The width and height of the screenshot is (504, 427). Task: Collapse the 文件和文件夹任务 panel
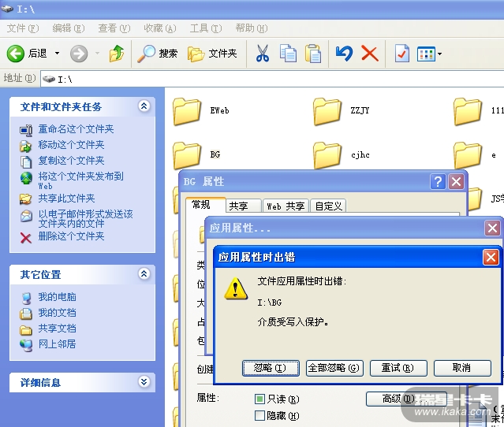[144, 106]
